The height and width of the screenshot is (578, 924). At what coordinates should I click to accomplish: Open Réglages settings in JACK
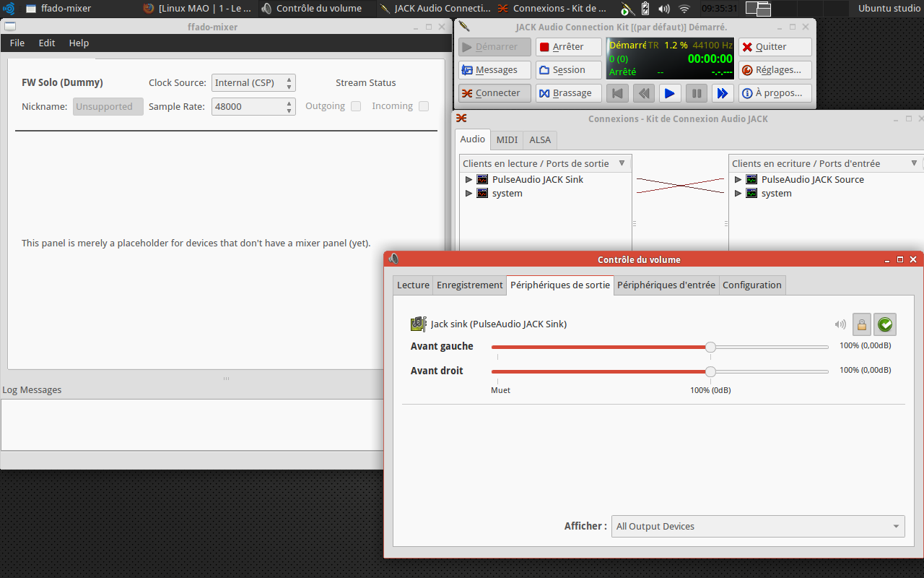click(775, 70)
